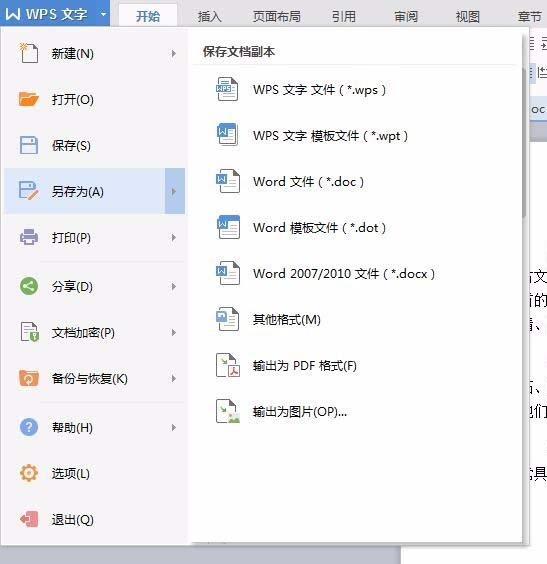Click the Export as PDF icon
The image size is (547, 564).
coord(228,365)
